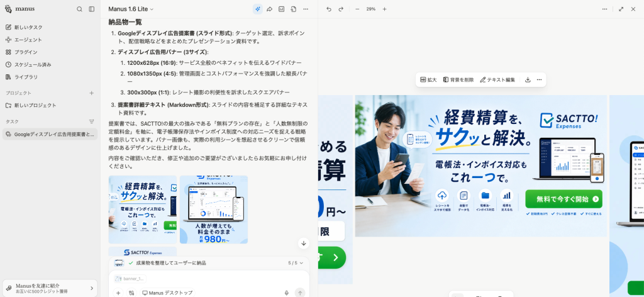Add a project with plus next to プロジェクト
The width and height of the screenshot is (644, 297).
pyautogui.click(x=92, y=93)
